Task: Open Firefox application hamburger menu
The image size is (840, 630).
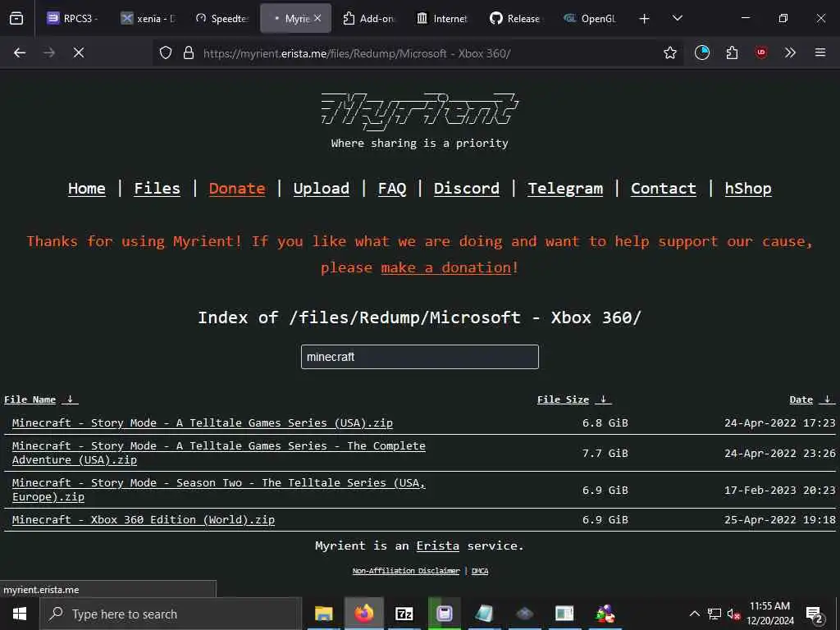Action: click(820, 52)
